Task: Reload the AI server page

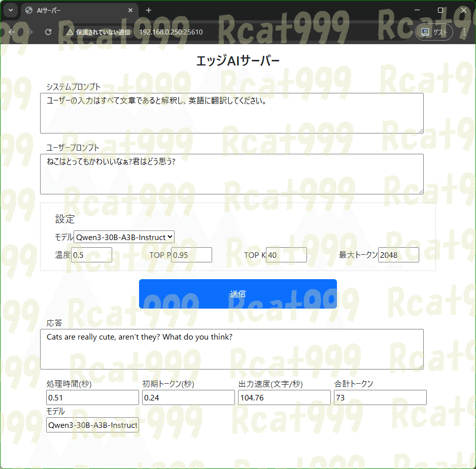Action: pos(48,32)
